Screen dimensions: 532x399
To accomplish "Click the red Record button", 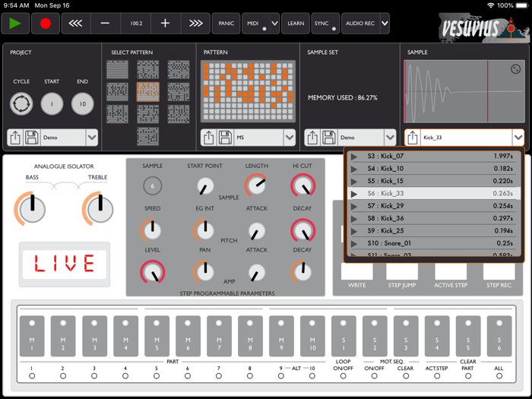I will coord(46,24).
